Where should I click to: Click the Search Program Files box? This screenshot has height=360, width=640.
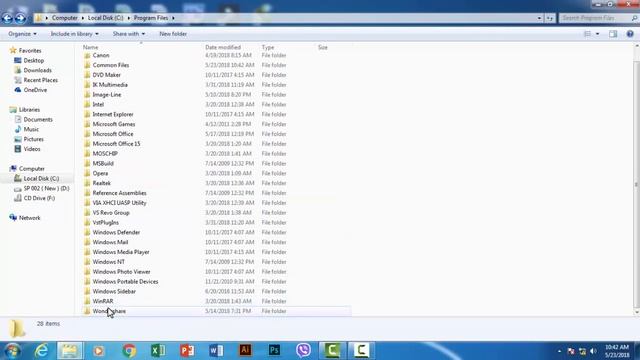click(598, 18)
